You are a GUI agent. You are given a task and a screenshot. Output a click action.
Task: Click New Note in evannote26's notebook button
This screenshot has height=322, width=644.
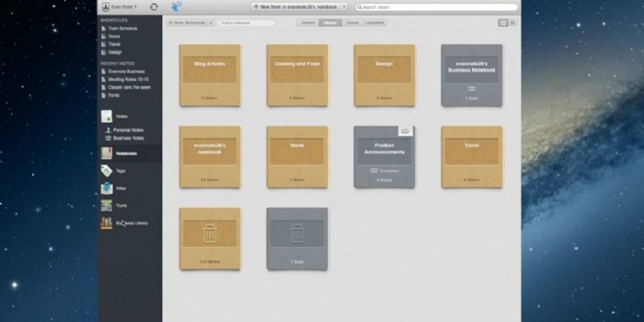coord(295,7)
